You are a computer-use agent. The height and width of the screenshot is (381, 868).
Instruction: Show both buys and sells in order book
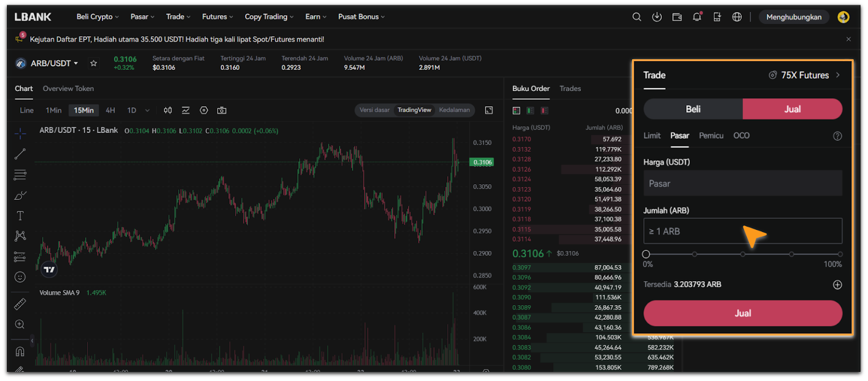coord(516,111)
